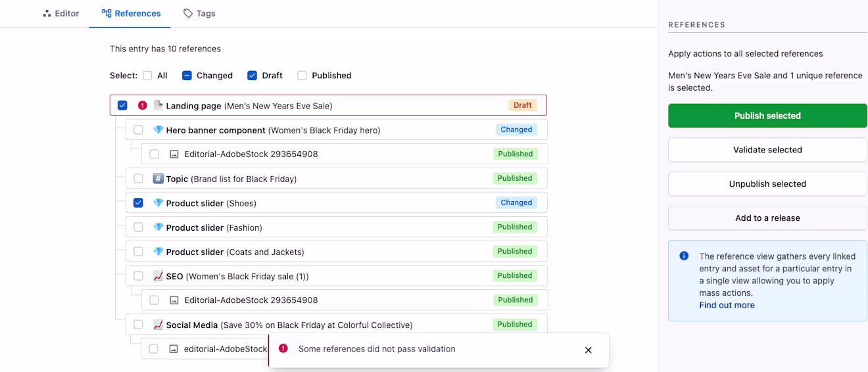
Task: Uncheck the Draft selection checkbox
Action: pyautogui.click(x=252, y=76)
